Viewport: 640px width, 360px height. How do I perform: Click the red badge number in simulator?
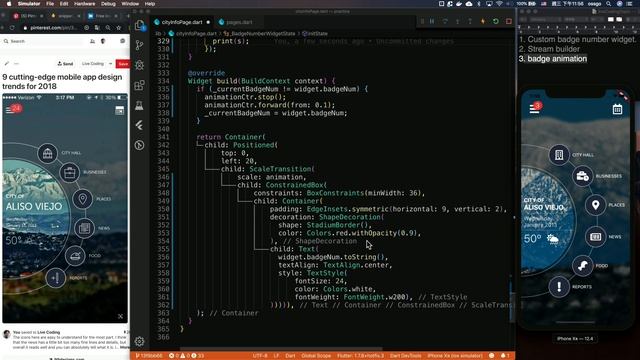click(538, 105)
